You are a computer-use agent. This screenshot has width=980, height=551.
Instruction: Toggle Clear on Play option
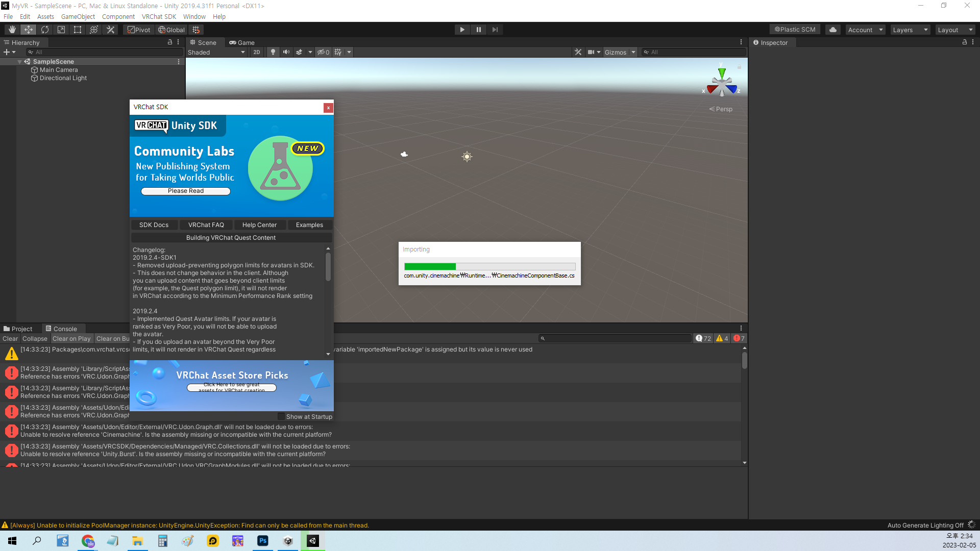[71, 338]
